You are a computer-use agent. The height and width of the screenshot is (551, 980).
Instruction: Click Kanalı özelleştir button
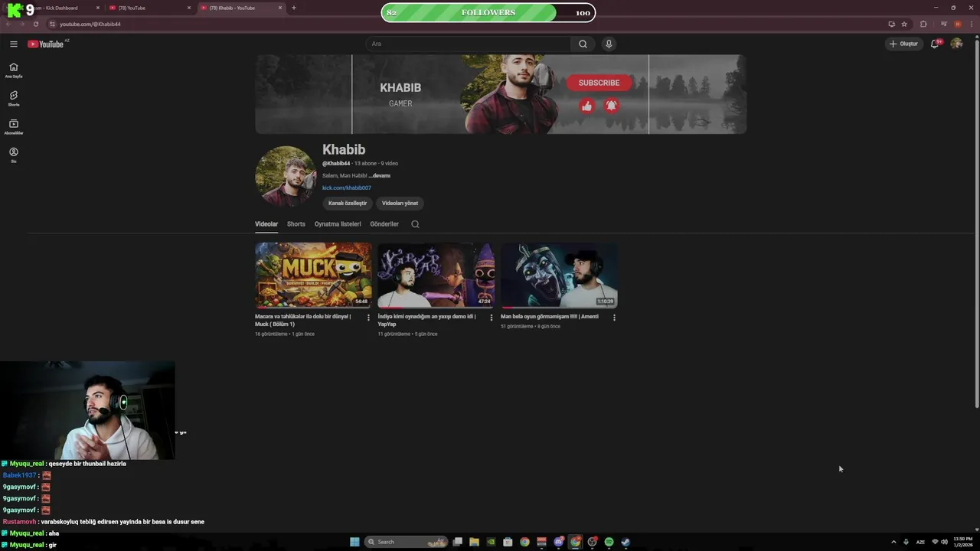(348, 203)
